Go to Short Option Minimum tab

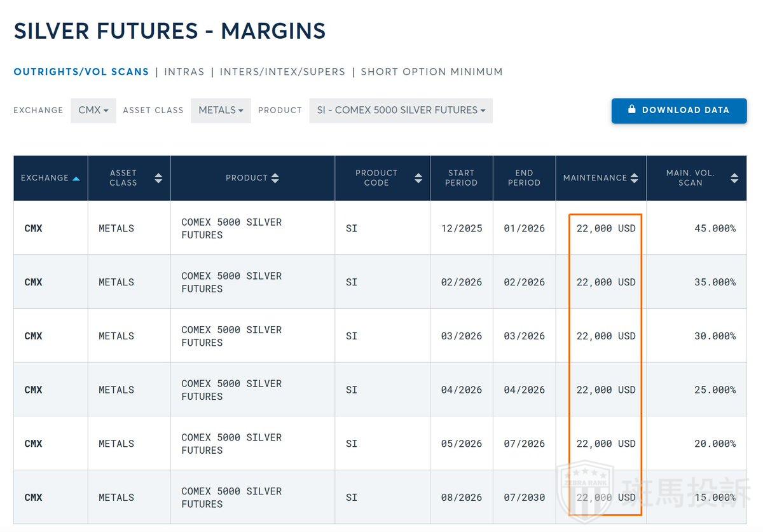point(432,72)
